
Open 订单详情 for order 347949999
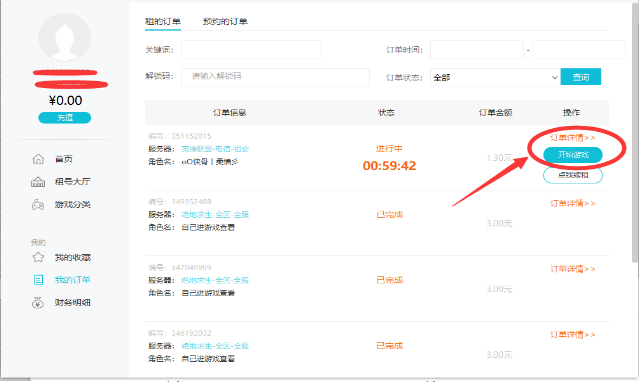(573, 269)
